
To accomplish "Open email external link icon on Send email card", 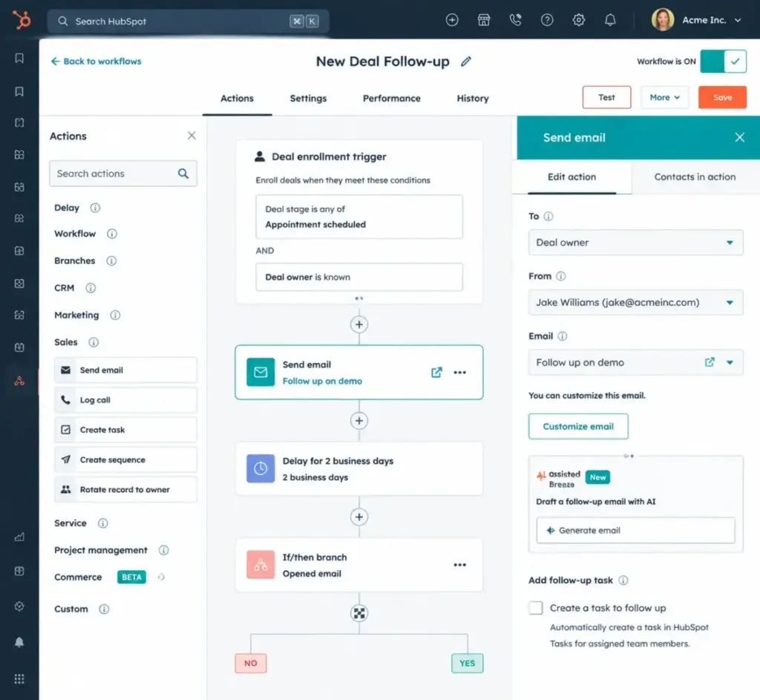I will (x=436, y=373).
